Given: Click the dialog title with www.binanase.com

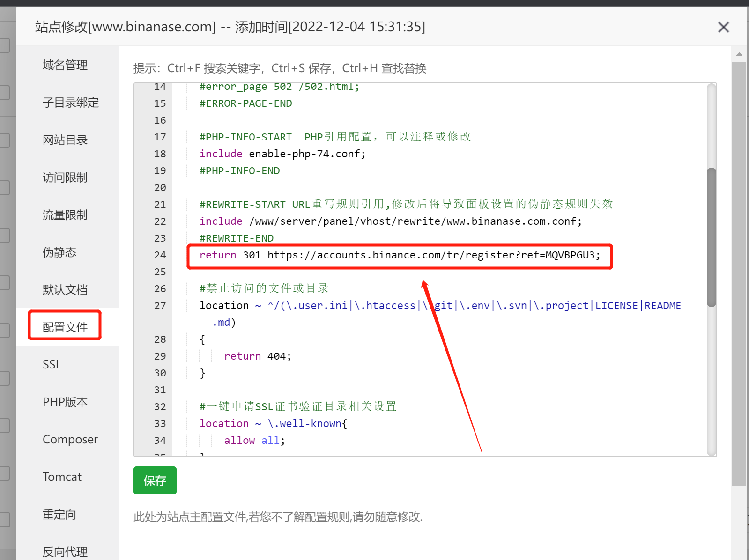Looking at the screenshot, I should [230, 27].
